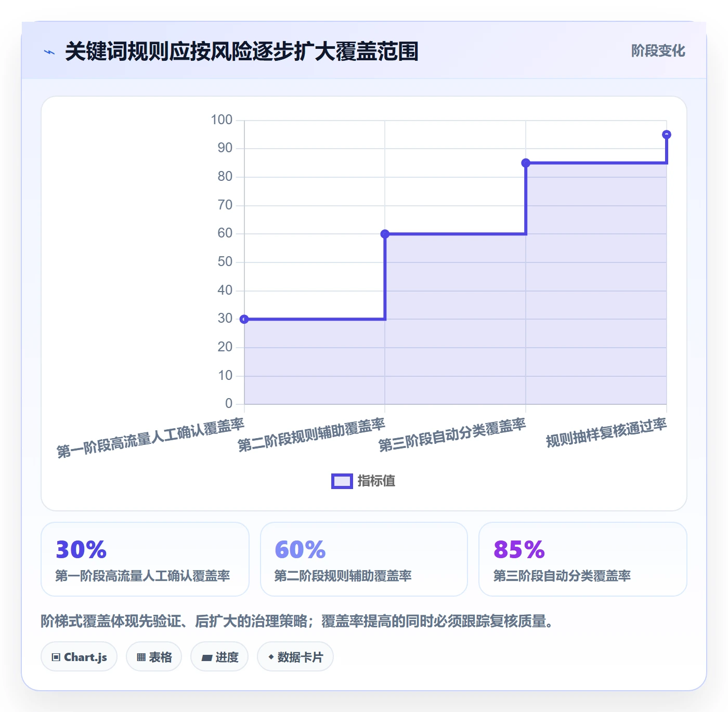Image resolution: width=728 pixels, height=712 pixels.
Task: Click the 数据卡片 tag
Action: (295, 657)
